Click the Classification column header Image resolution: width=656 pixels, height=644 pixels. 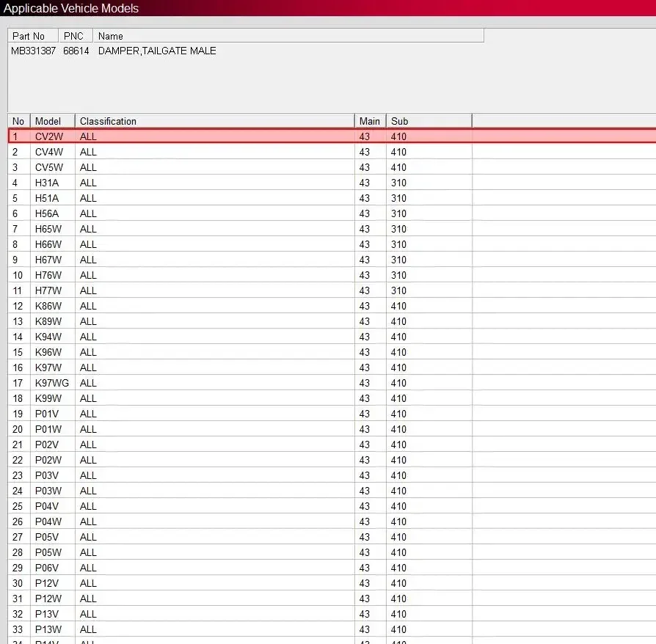coord(215,121)
